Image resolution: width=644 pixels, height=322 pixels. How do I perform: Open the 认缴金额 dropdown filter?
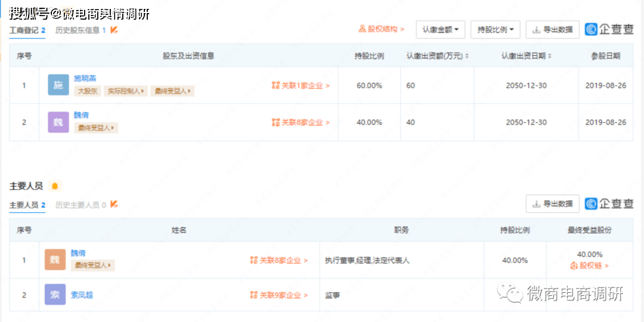(x=440, y=29)
